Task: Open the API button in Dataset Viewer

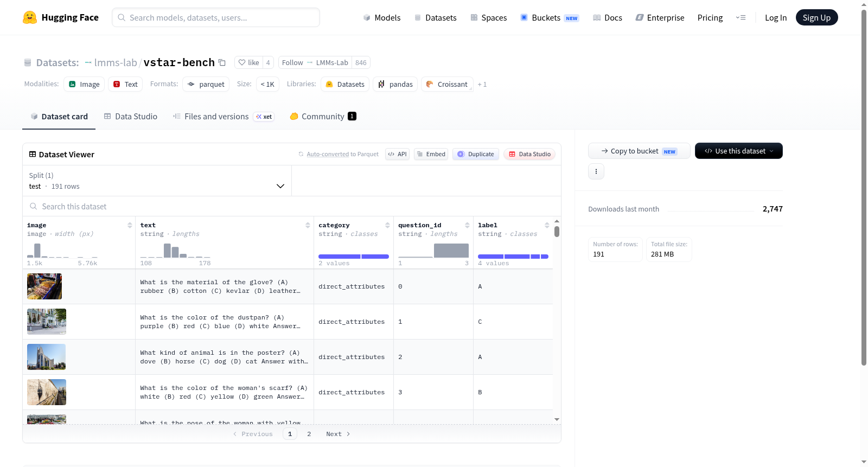Action: click(x=397, y=154)
